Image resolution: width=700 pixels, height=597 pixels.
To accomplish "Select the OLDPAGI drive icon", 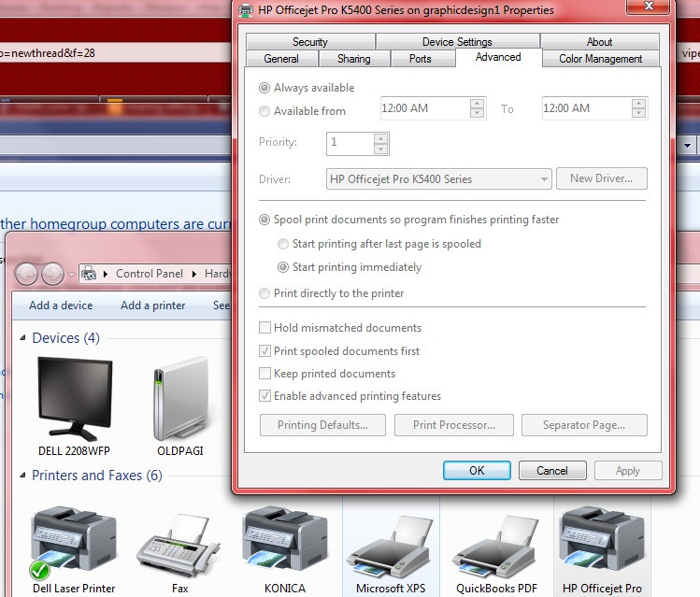I will [180, 399].
